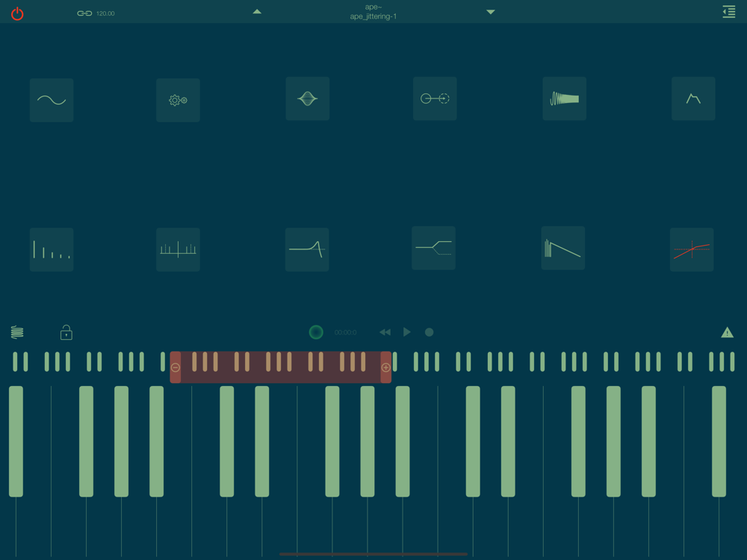Screen dimensions: 747x560
Task: Go to next preset with down arrow
Action: click(x=490, y=12)
